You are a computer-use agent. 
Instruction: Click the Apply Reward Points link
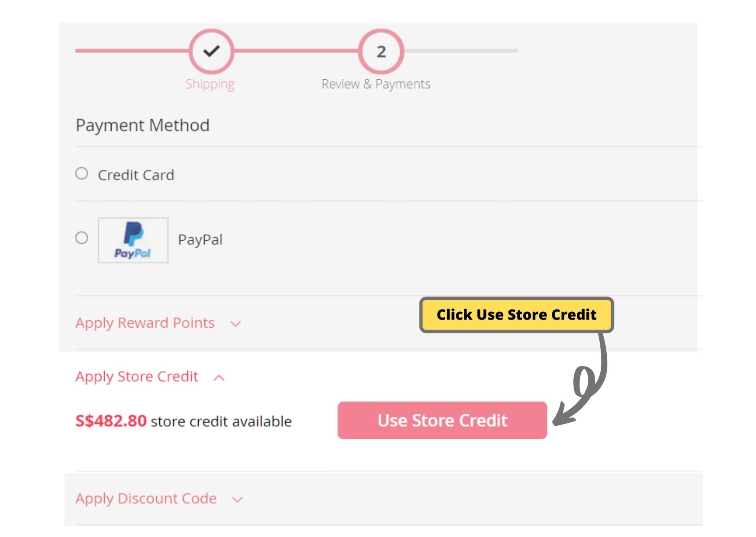pos(145,323)
